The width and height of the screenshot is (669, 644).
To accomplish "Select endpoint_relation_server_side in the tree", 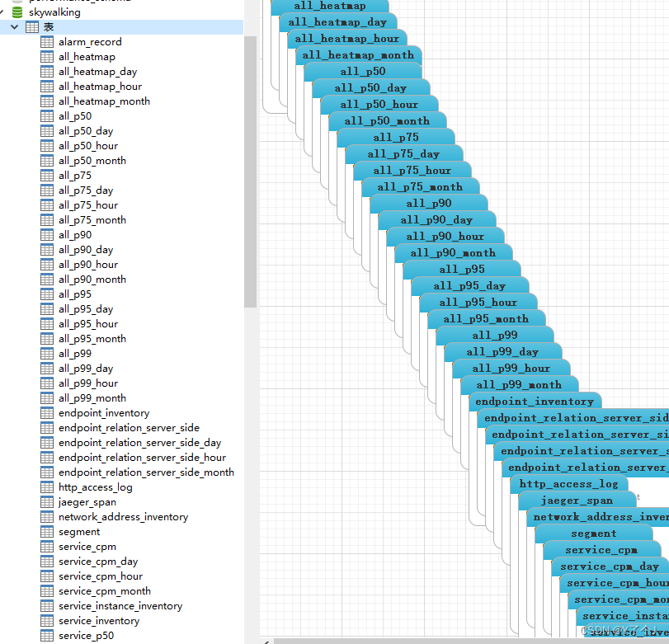I will [x=130, y=428].
